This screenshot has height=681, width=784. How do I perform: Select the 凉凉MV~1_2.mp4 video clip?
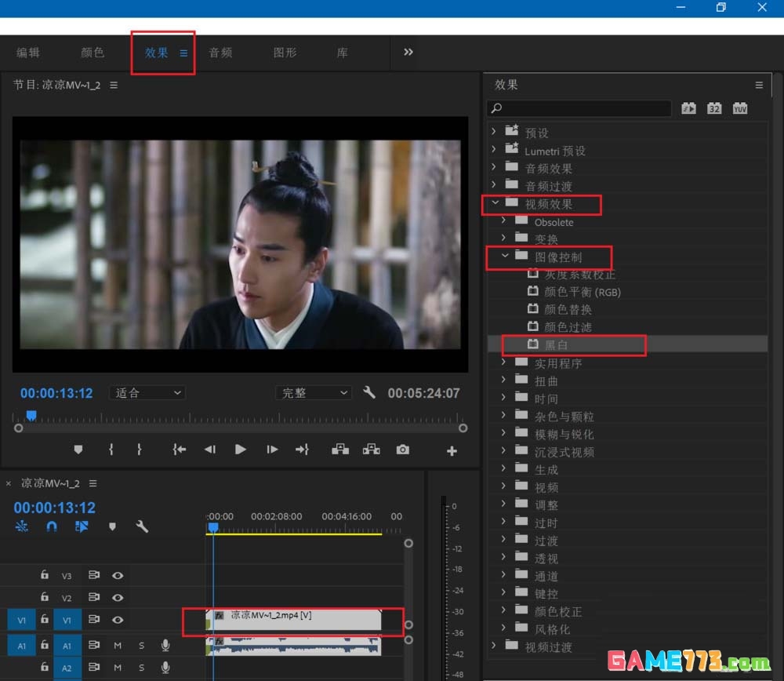click(293, 620)
